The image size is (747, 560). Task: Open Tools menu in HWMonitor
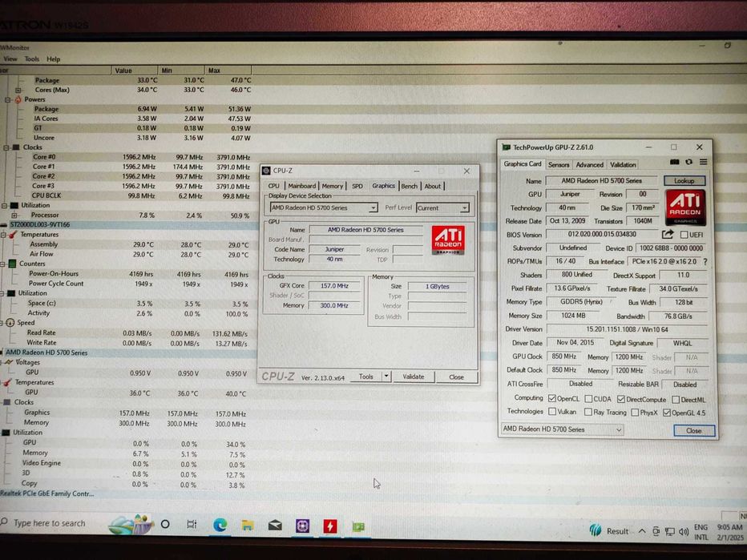tap(32, 59)
